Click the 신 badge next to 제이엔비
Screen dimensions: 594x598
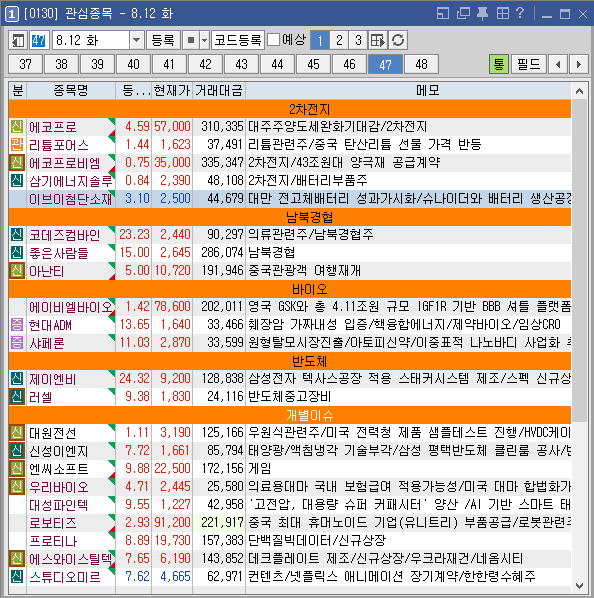(17, 379)
